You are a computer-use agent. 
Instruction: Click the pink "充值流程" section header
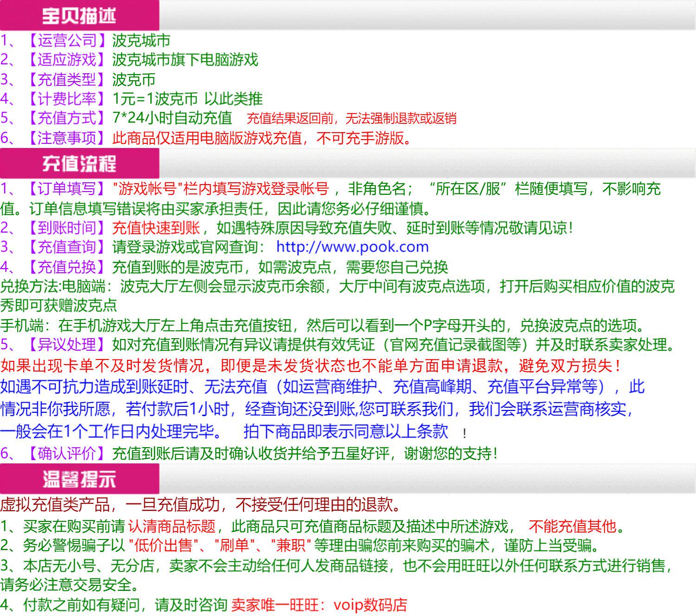[79, 163]
